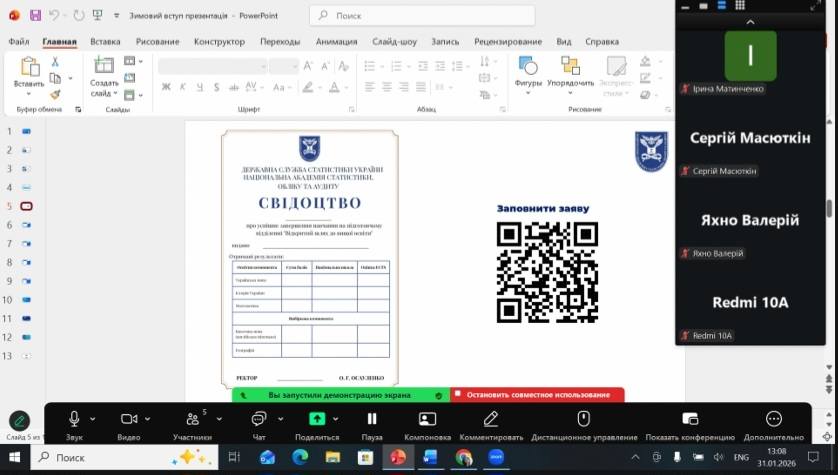Image resolution: width=838 pixels, height=475 pixels.
Task: Click Stop Sharing (Остановить совместное использование) button
Action: pos(537,395)
